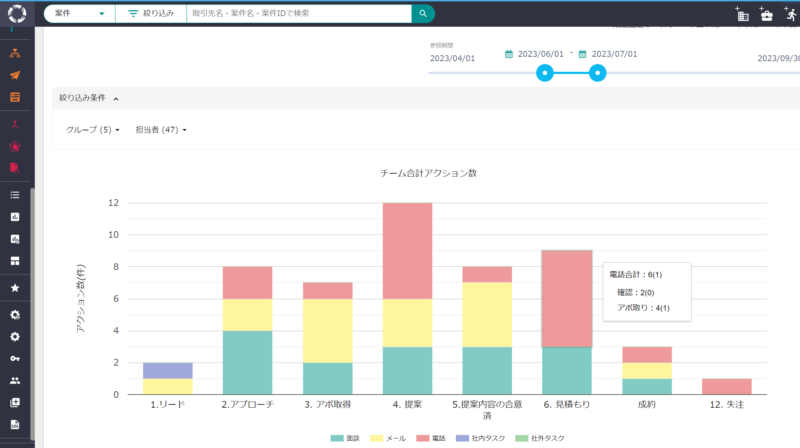The width and height of the screenshot is (800, 448).
Task: Open the organization chart sidebar icon
Action: click(15, 53)
